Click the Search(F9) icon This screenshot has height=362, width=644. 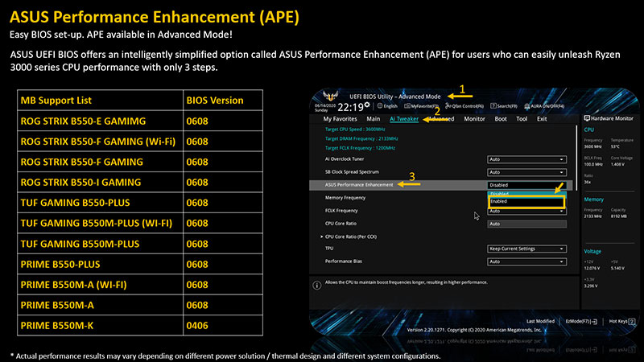click(493, 106)
